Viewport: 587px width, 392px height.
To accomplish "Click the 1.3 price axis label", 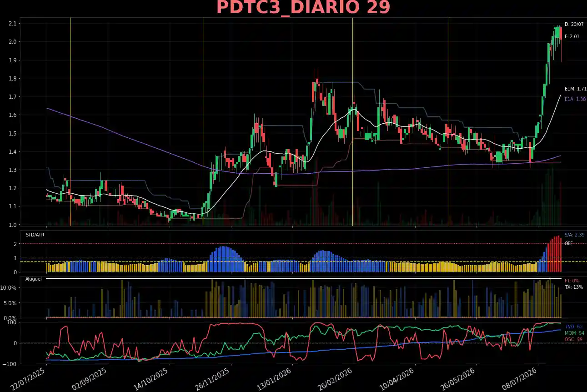I will pos(12,170).
